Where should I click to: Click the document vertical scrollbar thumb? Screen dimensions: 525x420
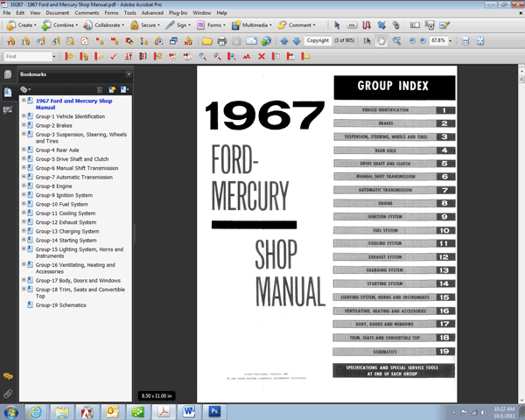(521, 79)
